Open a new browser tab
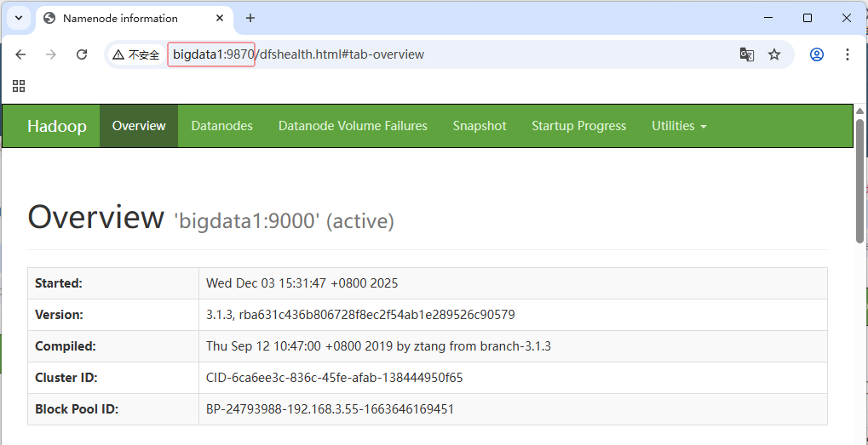 pos(250,18)
